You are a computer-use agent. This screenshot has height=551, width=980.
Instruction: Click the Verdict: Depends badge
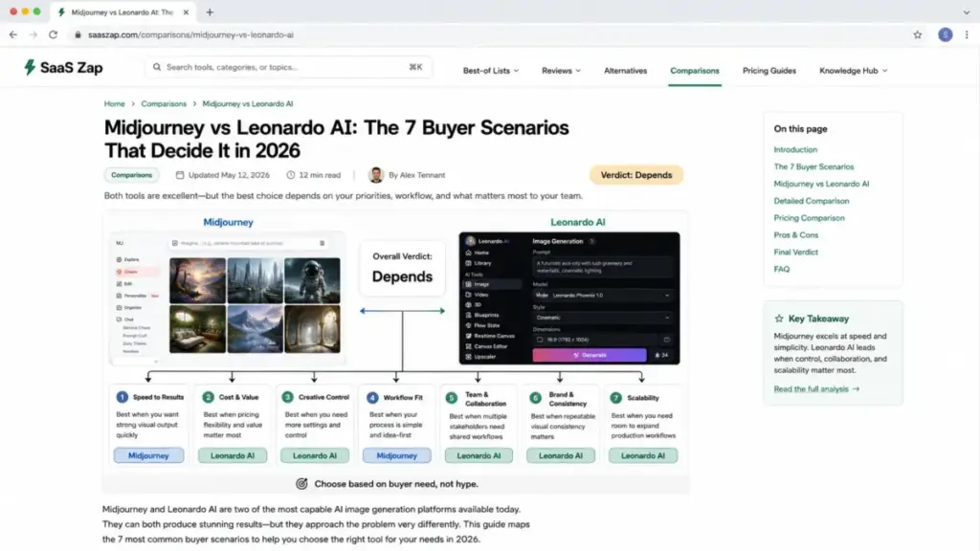click(636, 175)
